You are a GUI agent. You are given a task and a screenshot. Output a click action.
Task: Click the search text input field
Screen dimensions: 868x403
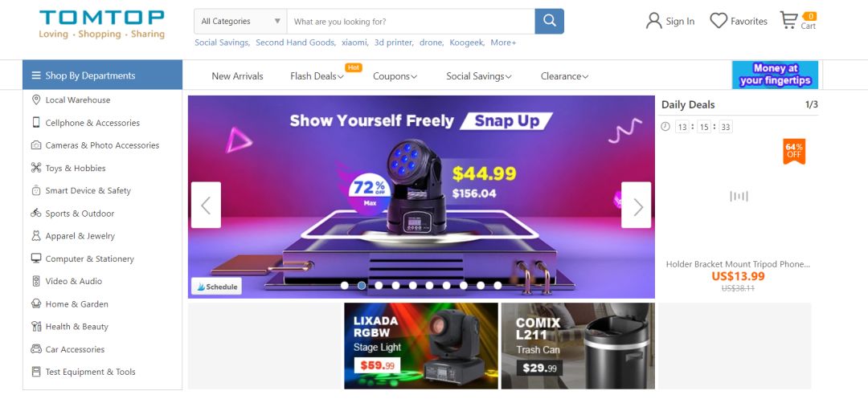[x=411, y=21]
